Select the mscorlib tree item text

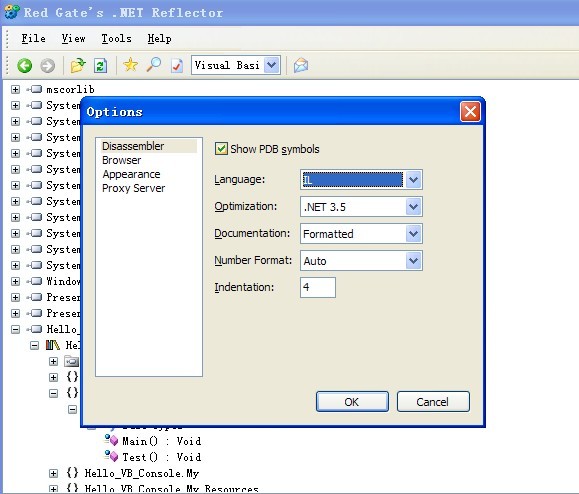tap(70, 89)
